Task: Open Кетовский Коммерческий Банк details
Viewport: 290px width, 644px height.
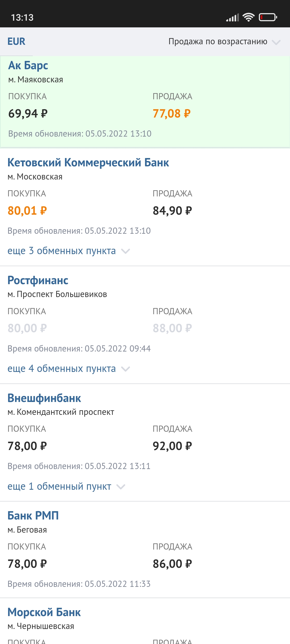Action: [x=88, y=163]
